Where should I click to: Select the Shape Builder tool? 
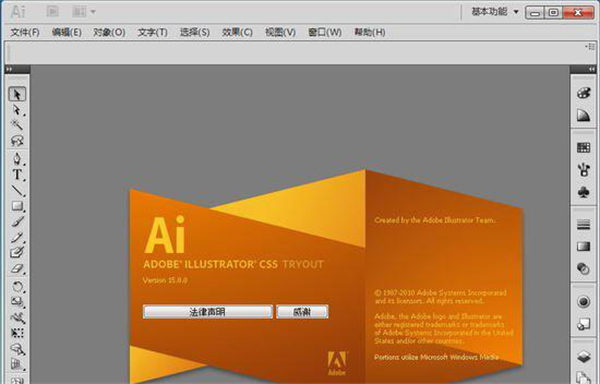(17, 349)
